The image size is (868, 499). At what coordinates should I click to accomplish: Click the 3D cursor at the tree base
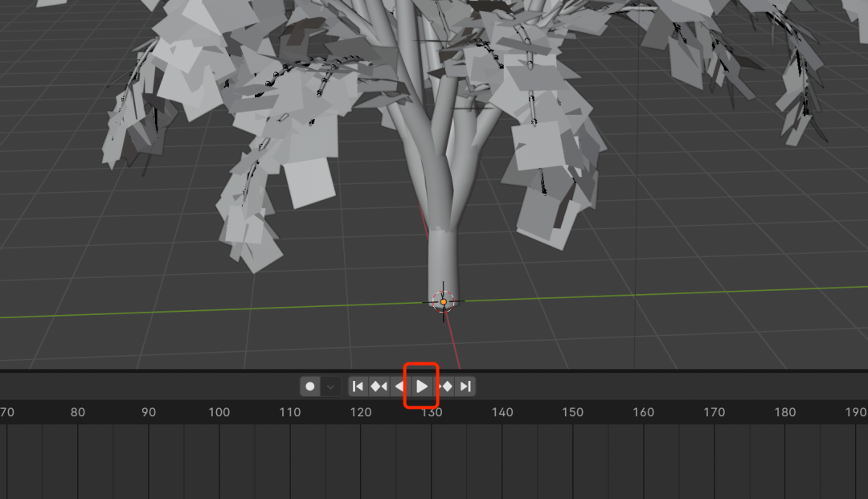coord(443,300)
